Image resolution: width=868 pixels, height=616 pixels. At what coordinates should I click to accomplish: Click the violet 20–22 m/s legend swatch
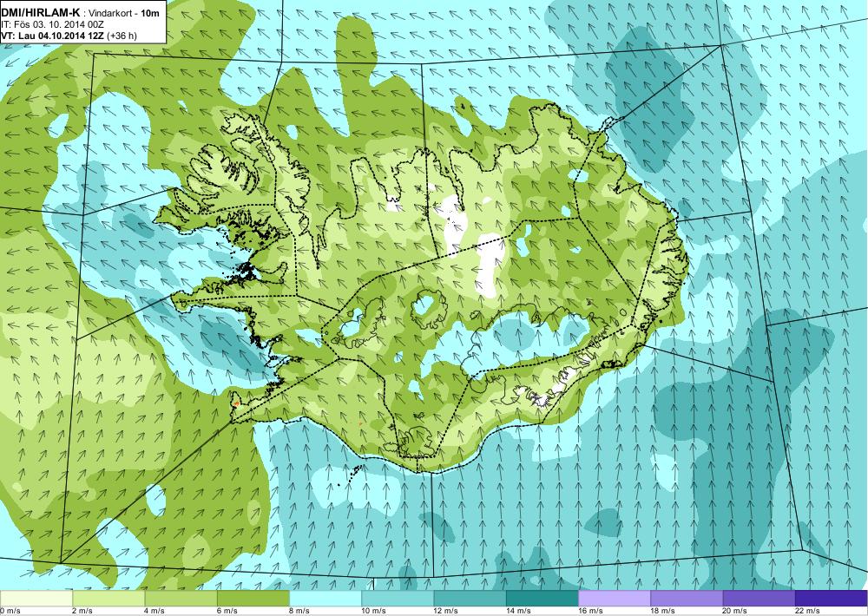pos(759,599)
